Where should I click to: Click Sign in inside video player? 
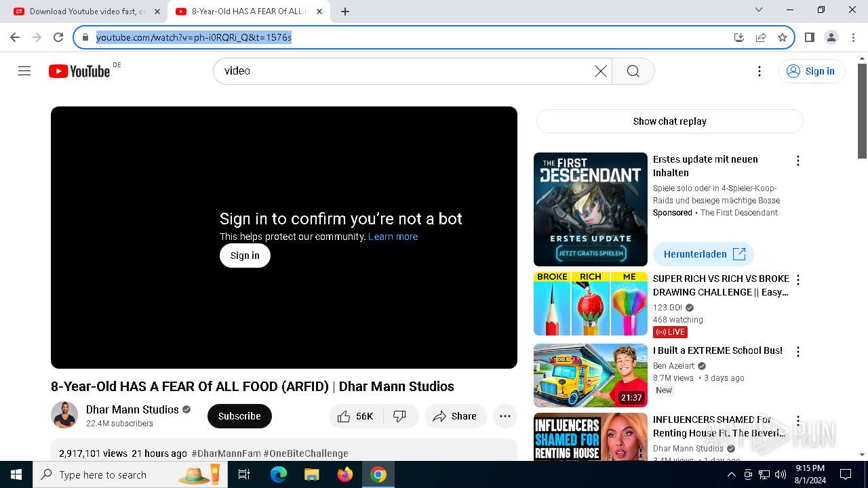click(245, 256)
